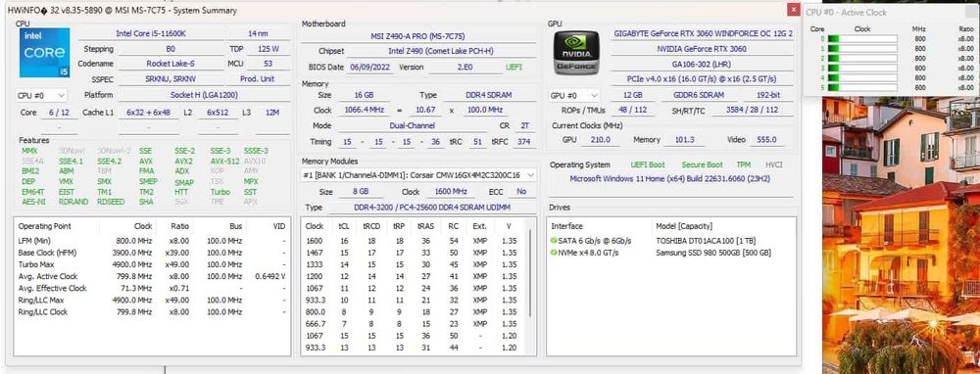Click the Microsoft Windows 11 Home build text
This screenshot has height=374, width=980.
[670, 178]
